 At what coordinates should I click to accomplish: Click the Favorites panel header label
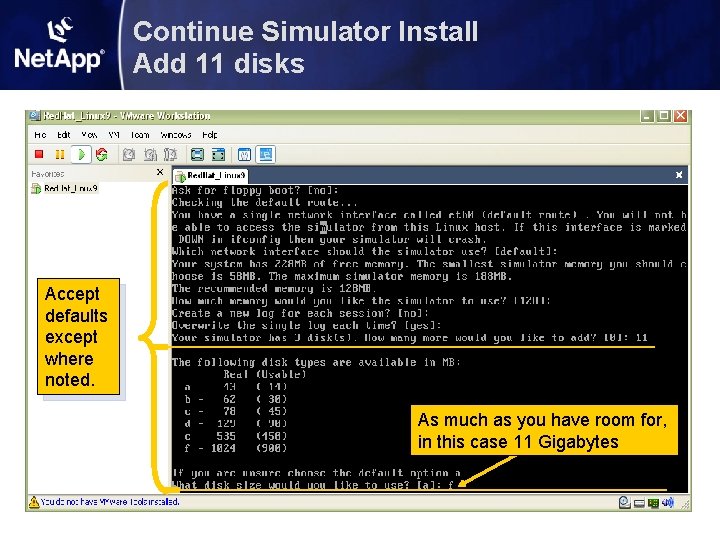(48, 174)
